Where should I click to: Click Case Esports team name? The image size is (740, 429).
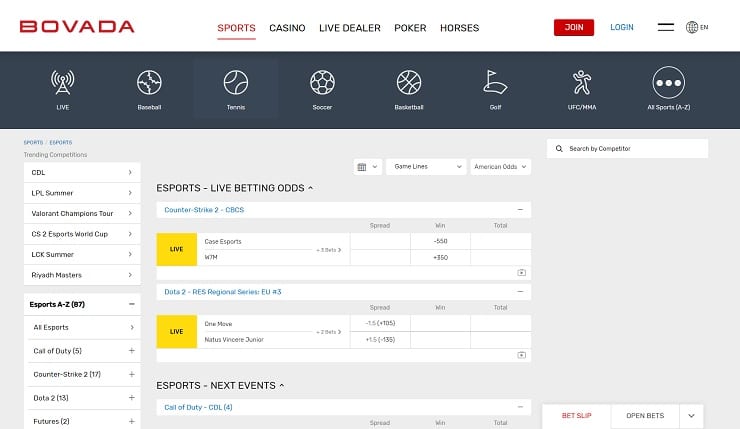(x=223, y=241)
